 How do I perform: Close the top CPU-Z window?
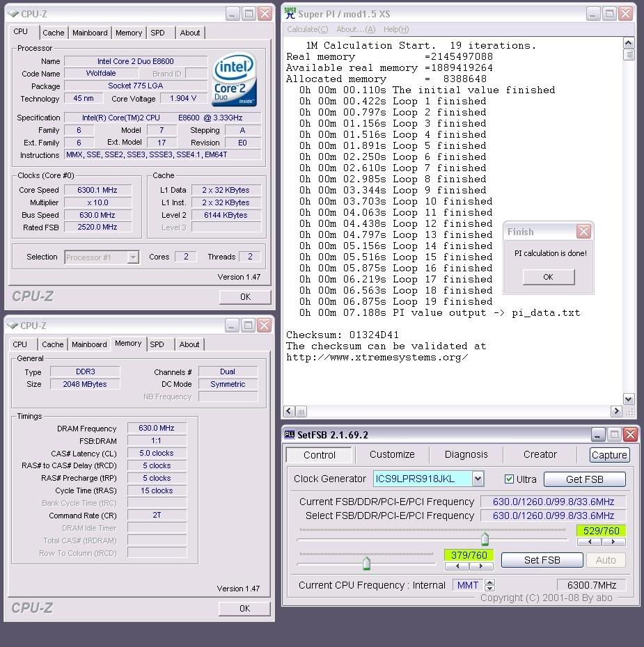[265, 14]
